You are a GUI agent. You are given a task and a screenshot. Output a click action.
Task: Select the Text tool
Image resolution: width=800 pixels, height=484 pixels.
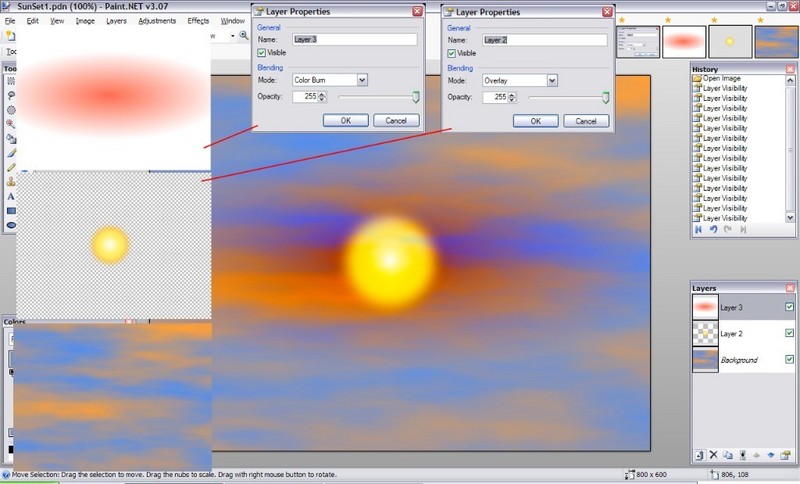10,197
